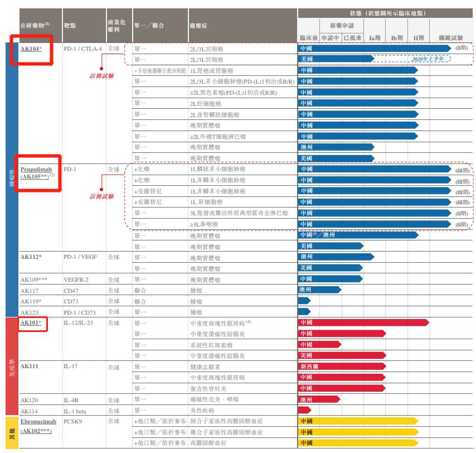Select the AK119* drug name
Viewport: 476px width, 453px height.
point(31,301)
